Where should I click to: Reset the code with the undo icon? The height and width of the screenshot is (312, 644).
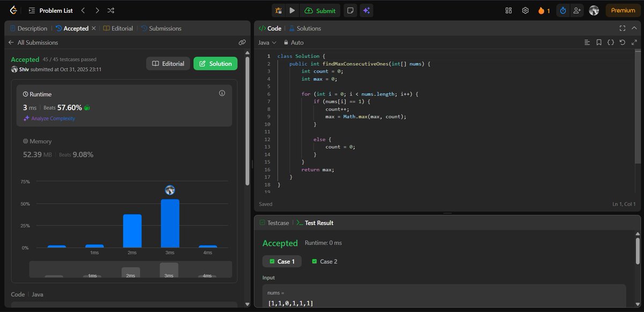(x=622, y=42)
